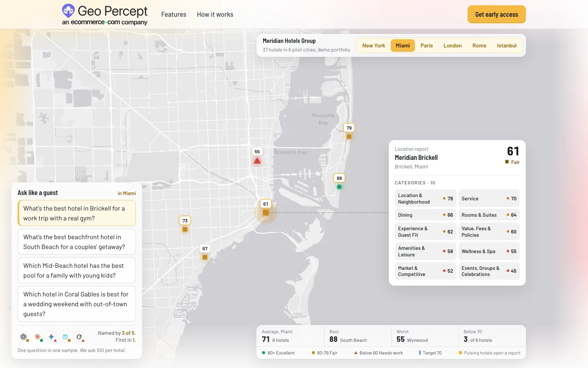Click the ChatGPT model icon
Viewport: 588px width, 368px height.
click(24, 337)
